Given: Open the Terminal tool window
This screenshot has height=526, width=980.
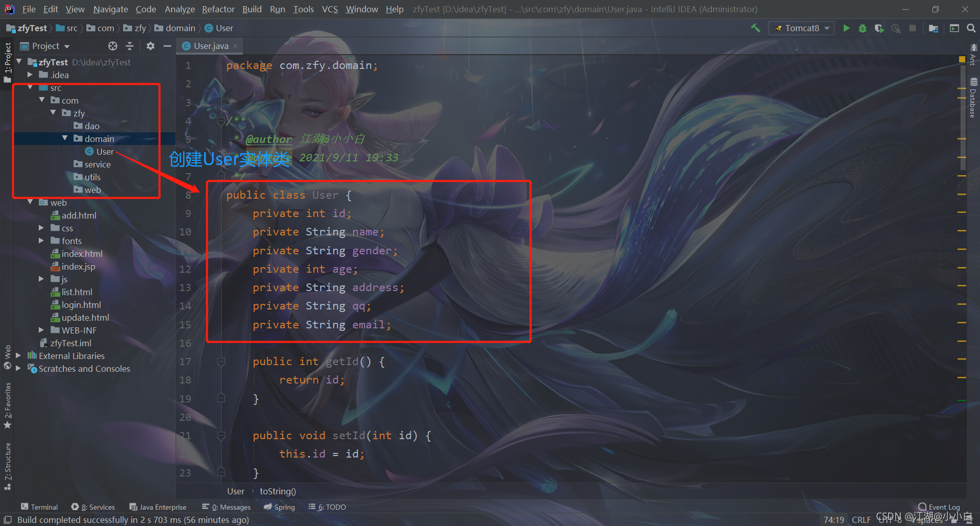Looking at the screenshot, I should pos(39,507).
